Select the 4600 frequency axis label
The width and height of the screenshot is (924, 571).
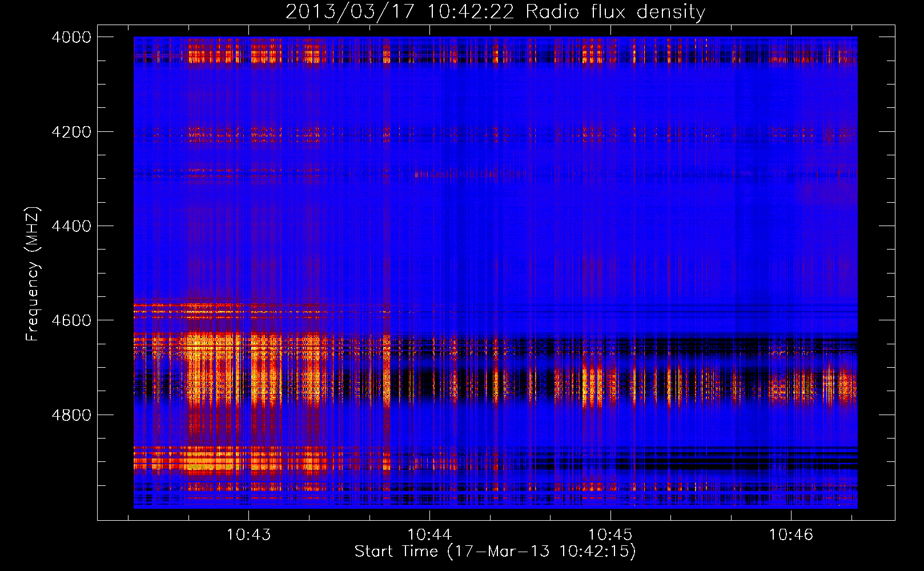click(71, 320)
